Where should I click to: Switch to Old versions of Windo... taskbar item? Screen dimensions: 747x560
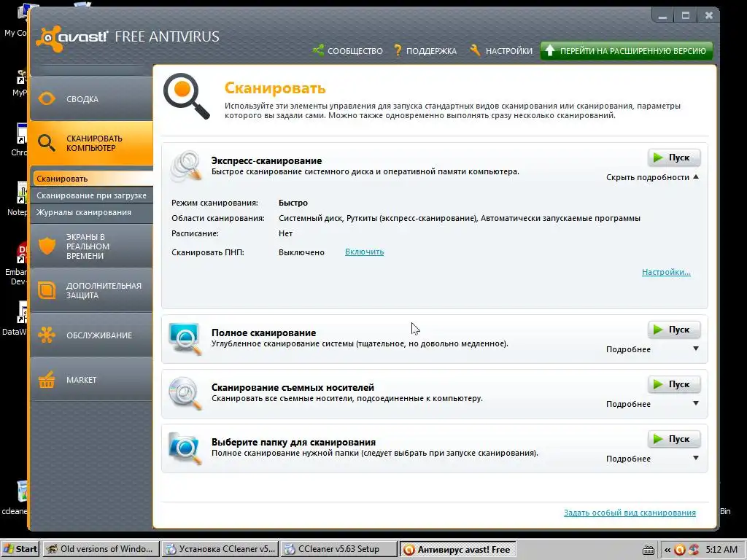[x=101, y=549]
